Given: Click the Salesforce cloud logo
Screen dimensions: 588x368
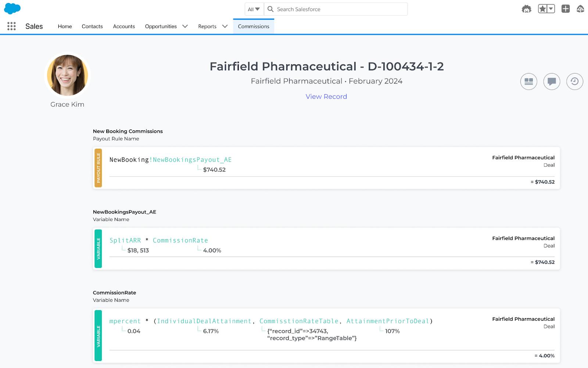Looking at the screenshot, I should [x=12, y=8].
